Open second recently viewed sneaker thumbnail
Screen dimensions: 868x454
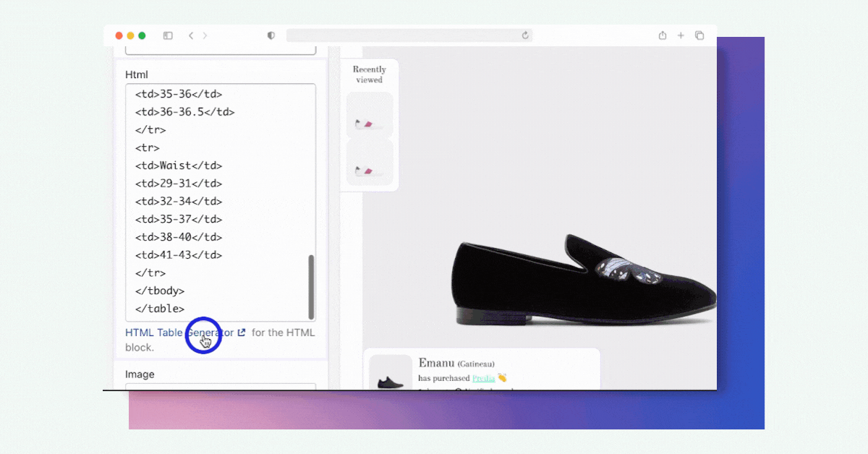[370, 163]
